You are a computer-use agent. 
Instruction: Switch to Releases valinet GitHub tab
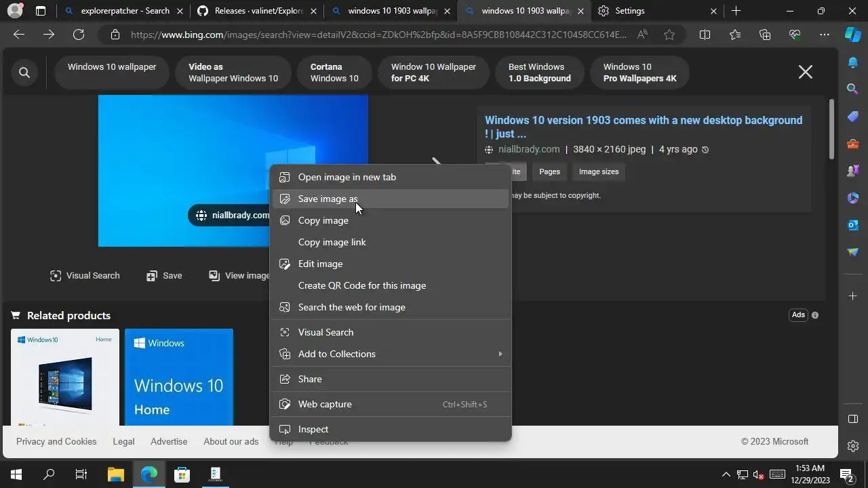click(257, 11)
